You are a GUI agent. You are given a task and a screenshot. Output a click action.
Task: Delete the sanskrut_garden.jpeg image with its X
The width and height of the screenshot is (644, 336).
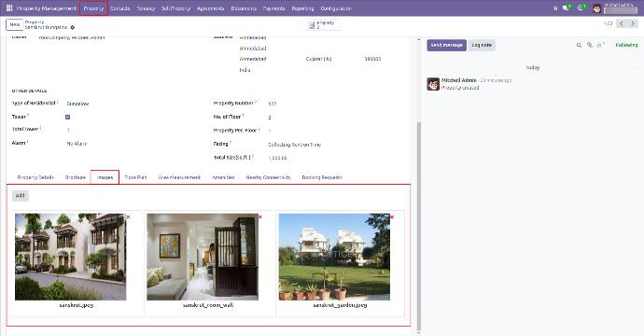click(392, 217)
